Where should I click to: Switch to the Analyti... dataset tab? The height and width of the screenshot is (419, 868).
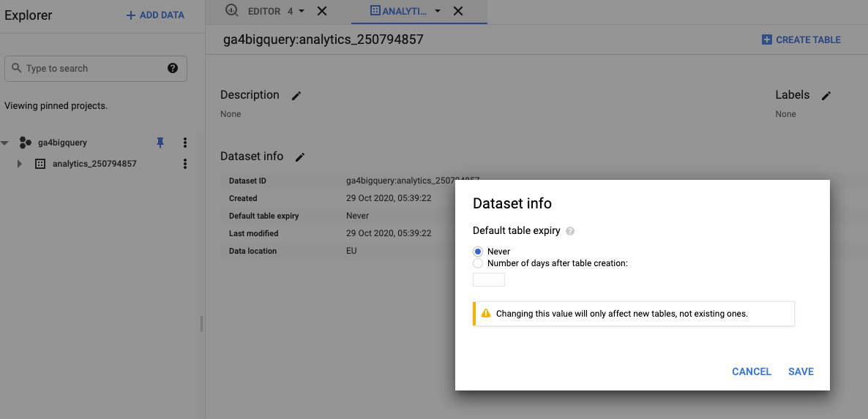399,10
